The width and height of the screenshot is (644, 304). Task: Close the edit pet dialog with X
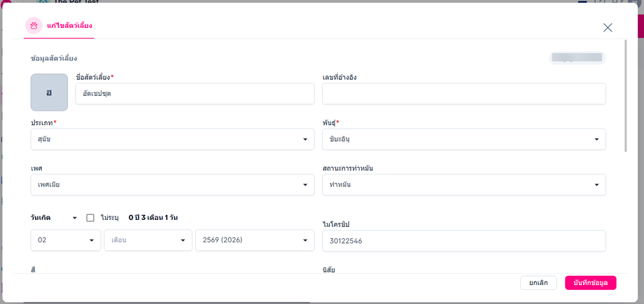608,27
